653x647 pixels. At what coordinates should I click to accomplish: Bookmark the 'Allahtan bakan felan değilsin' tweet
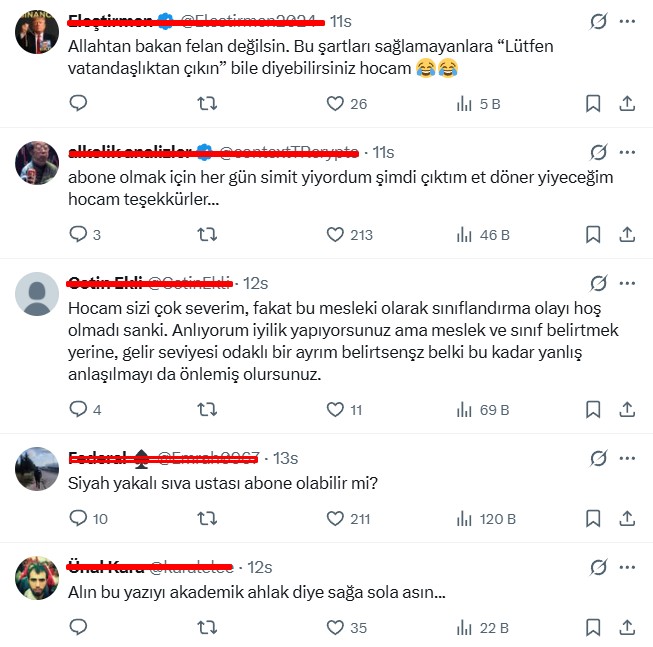pos(593,104)
